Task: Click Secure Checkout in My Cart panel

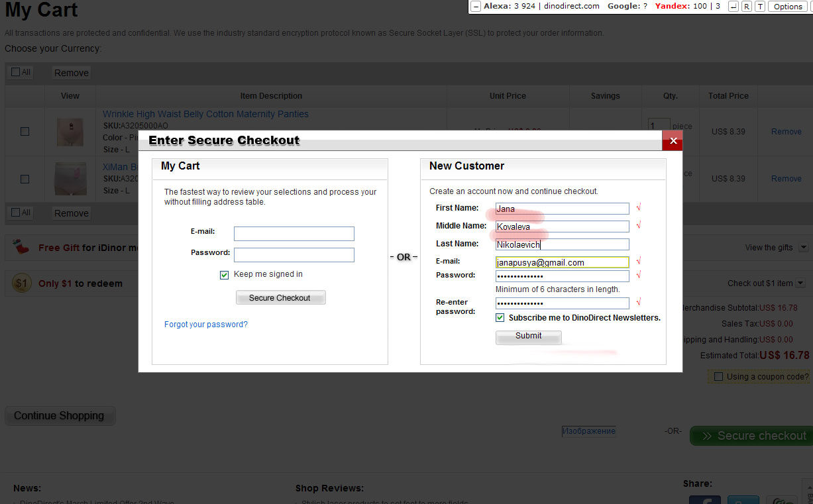Action: coord(280,298)
